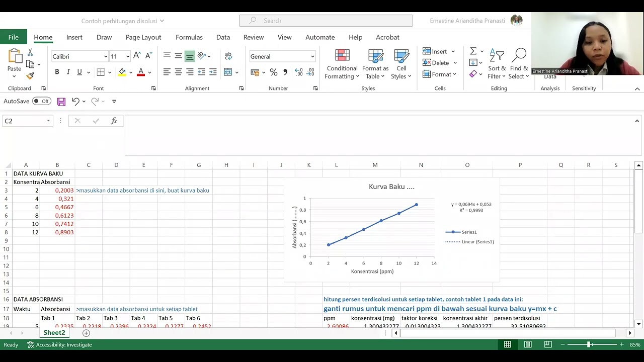This screenshot has height=362, width=644.
Task: Open Conditional Formatting menu
Action: pyautogui.click(x=342, y=64)
